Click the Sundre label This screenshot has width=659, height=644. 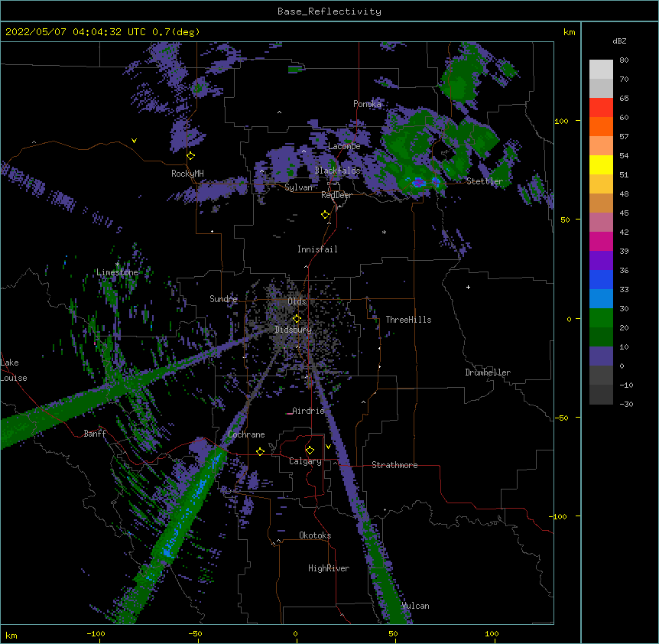[223, 299]
